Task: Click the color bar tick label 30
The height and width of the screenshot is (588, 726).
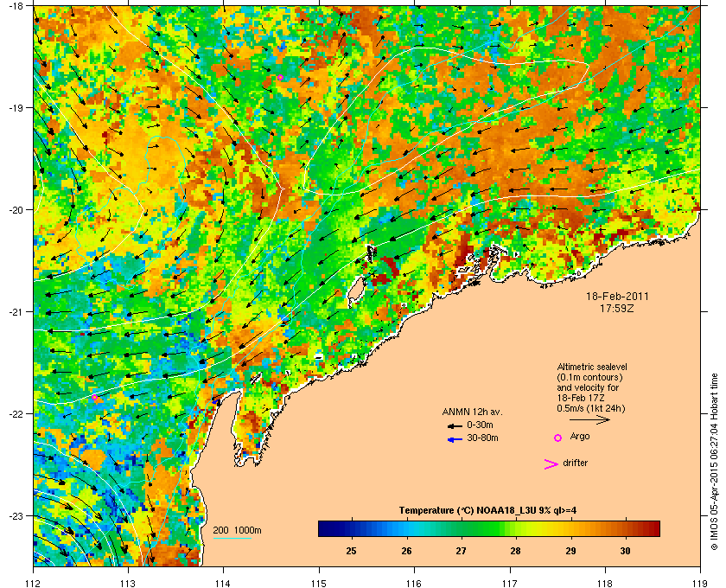Action: pyautogui.click(x=625, y=551)
